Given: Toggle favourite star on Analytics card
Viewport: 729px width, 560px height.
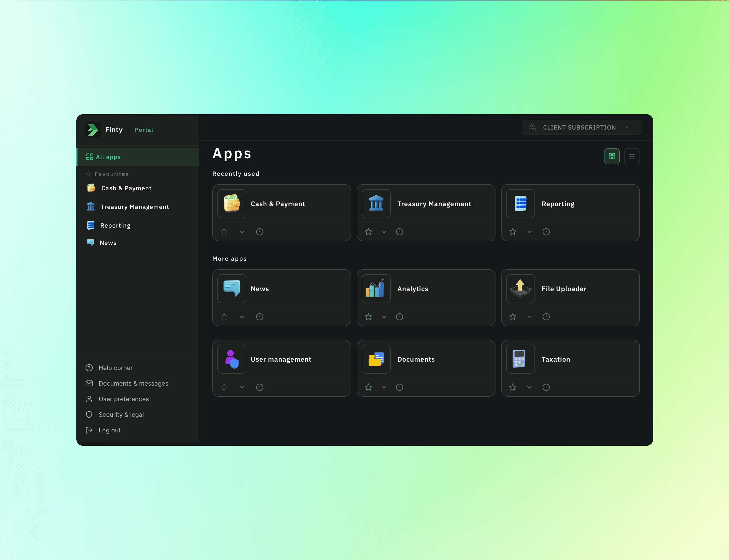Looking at the screenshot, I should 368,317.
